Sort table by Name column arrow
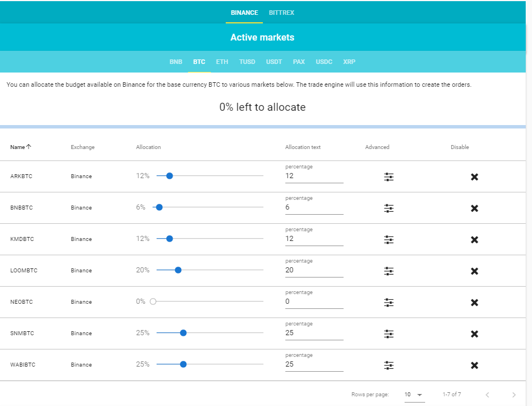The height and width of the screenshot is (406, 532). coord(29,147)
